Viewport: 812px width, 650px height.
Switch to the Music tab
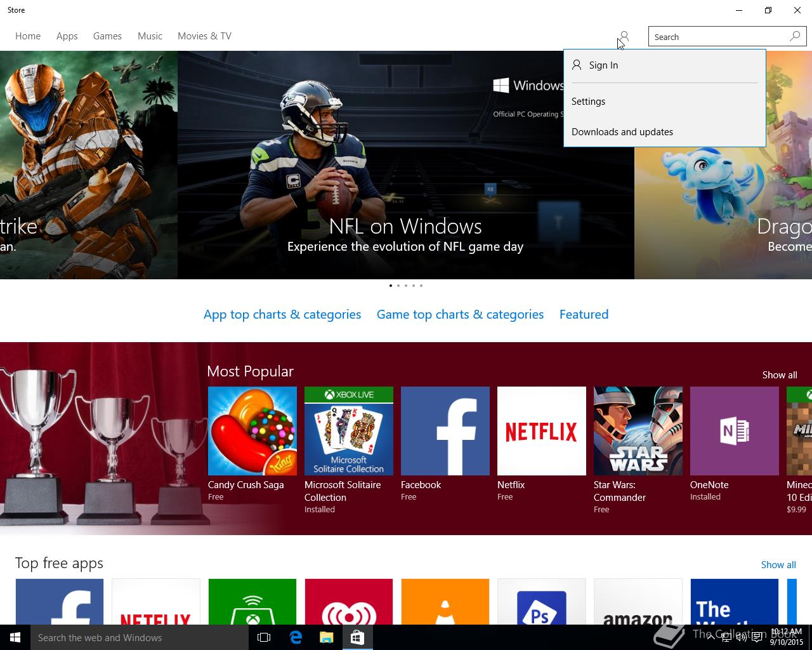pos(150,36)
